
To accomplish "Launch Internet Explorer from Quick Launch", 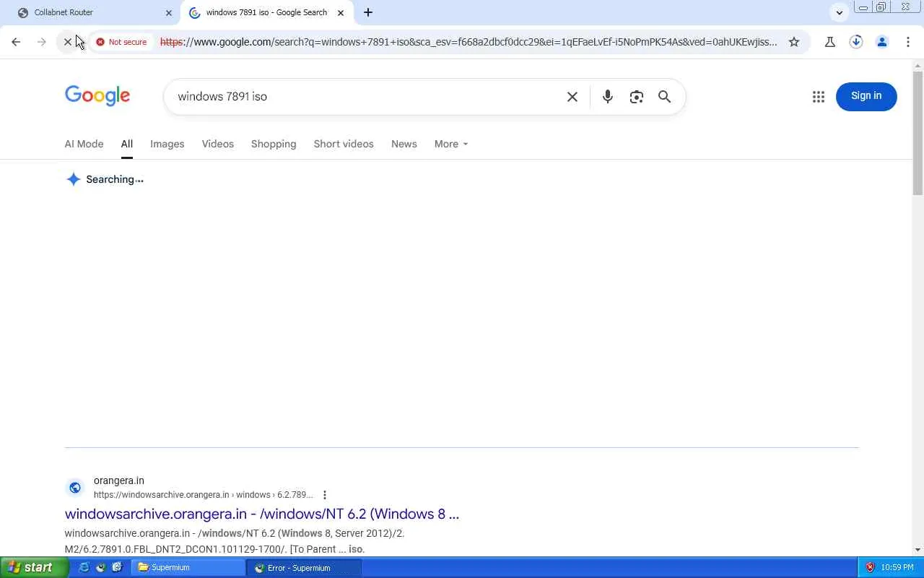I will tap(84, 567).
